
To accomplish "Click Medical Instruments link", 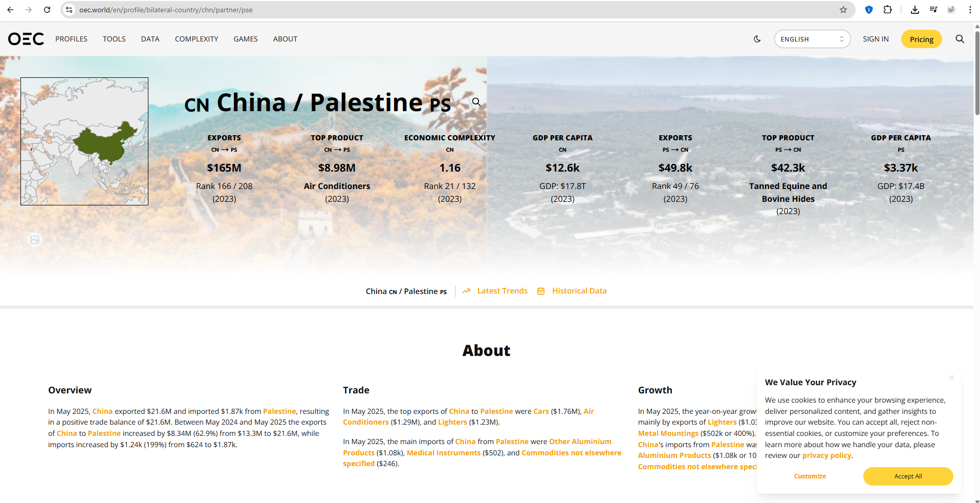I will tap(444, 453).
